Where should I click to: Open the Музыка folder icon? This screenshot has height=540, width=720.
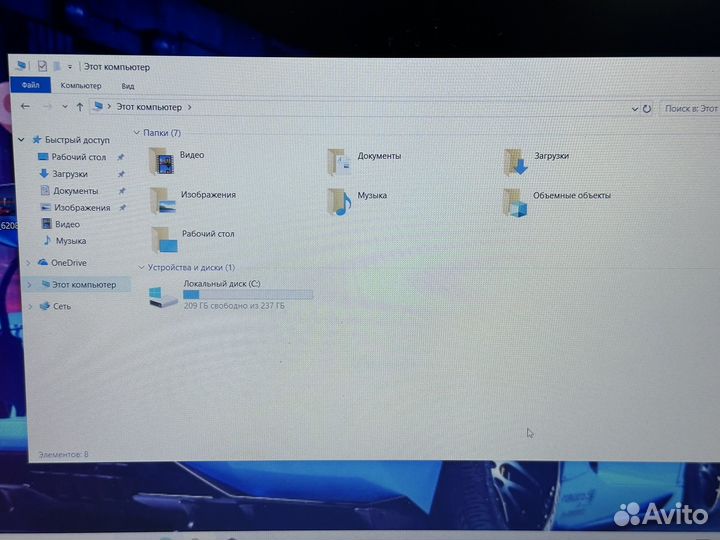click(x=339, y=202)
